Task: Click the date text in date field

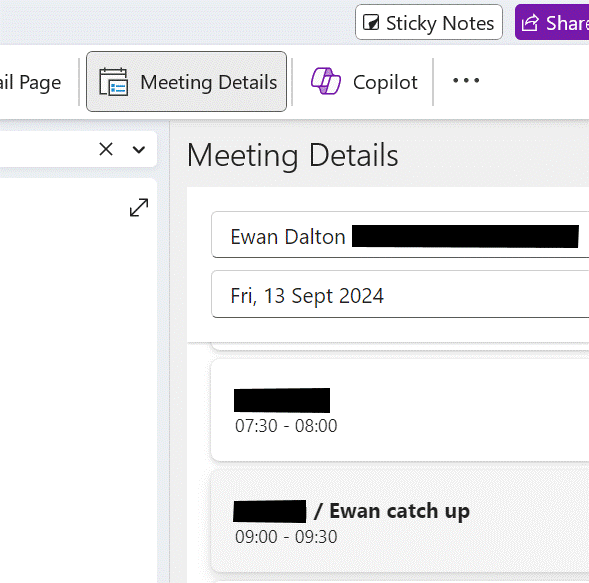Action: coord(307,296)
